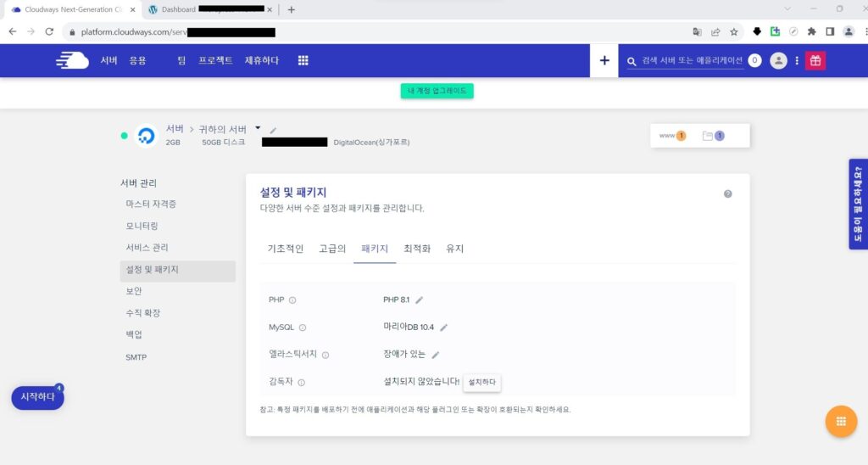Open the 서버 nav menu
Viewport: 868px width, 465px height.
(108, 60)
